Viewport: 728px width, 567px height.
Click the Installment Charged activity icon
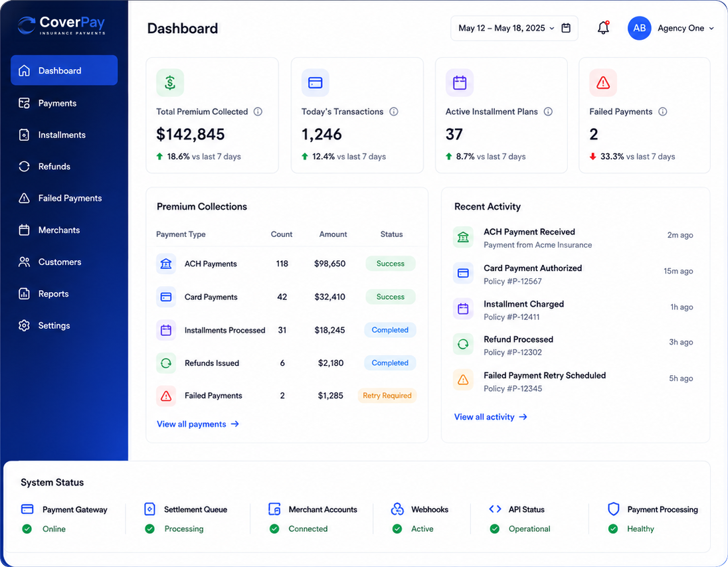463,309
